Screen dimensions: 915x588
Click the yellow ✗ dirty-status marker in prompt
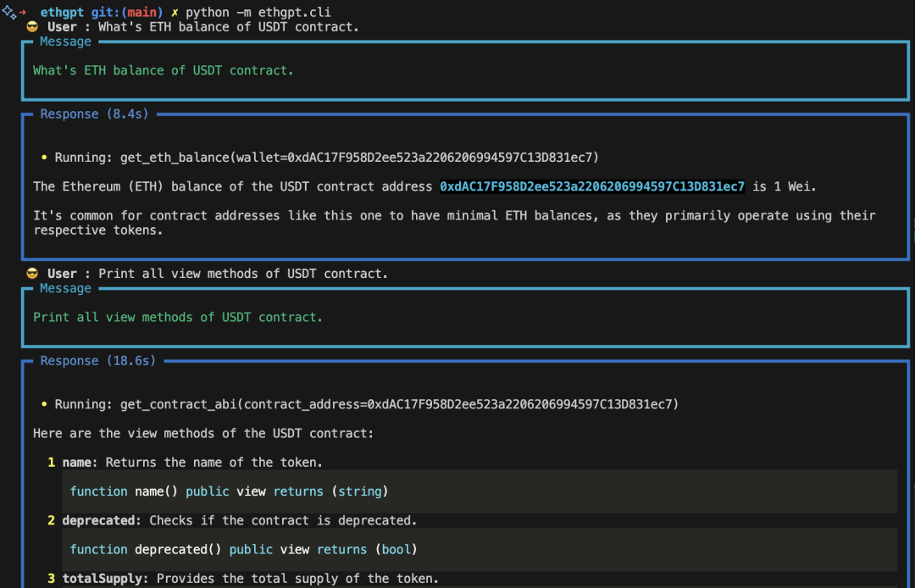click(x=175, y=12)
